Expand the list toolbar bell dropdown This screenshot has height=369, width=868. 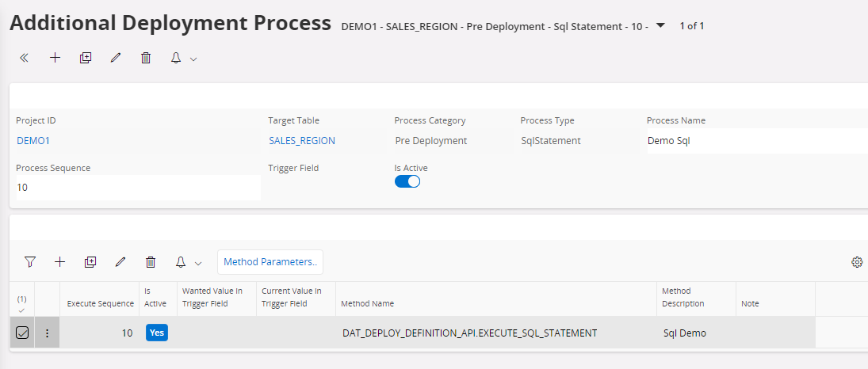click(x=189, y=263)
